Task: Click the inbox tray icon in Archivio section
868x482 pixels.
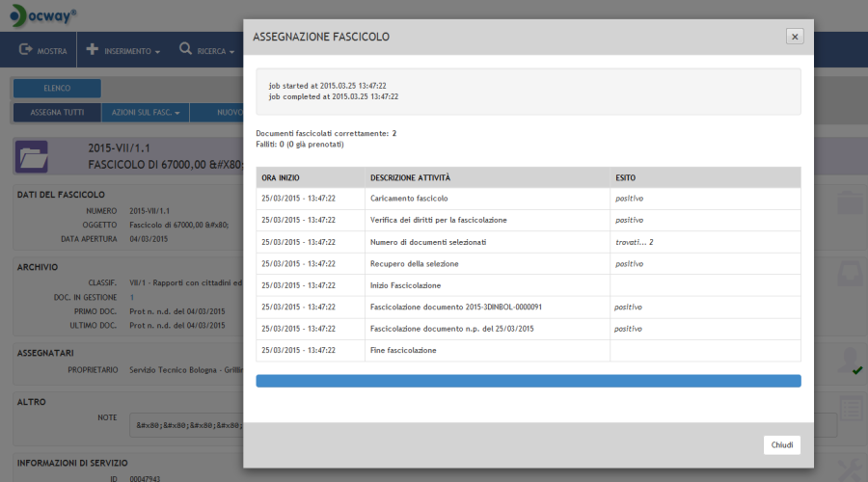Action: tap(850, 273)
